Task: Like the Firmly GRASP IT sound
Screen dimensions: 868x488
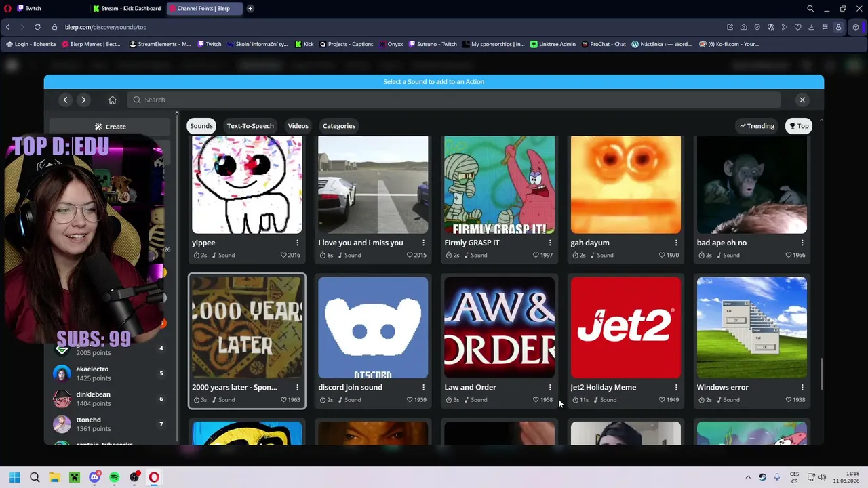Action: click(536, 255)
